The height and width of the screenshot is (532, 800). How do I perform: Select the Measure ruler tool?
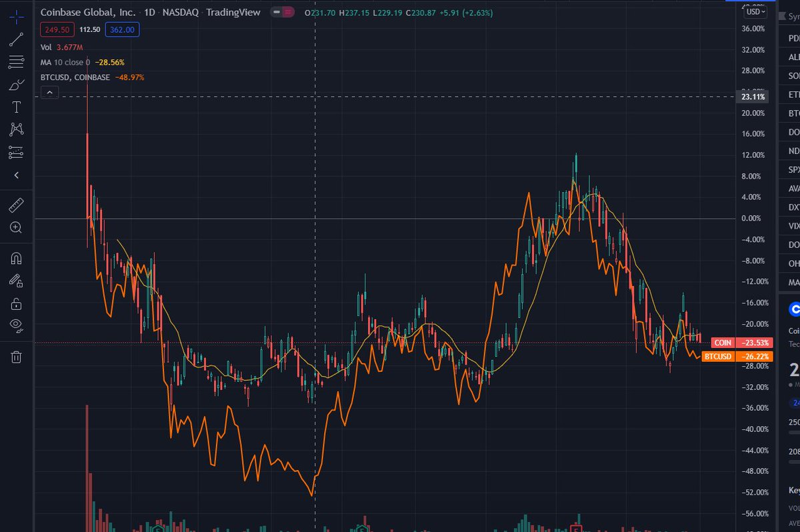16,204
